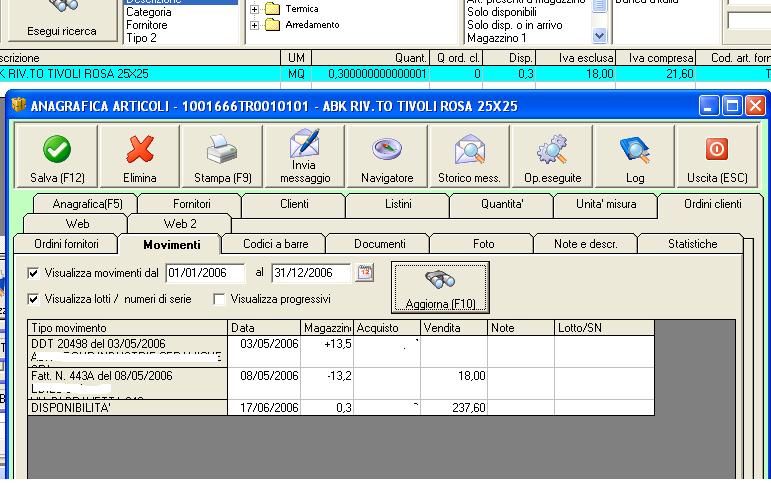
Task: Click the +13,5 Magazzino cell
Action: (x=327, y=351)
